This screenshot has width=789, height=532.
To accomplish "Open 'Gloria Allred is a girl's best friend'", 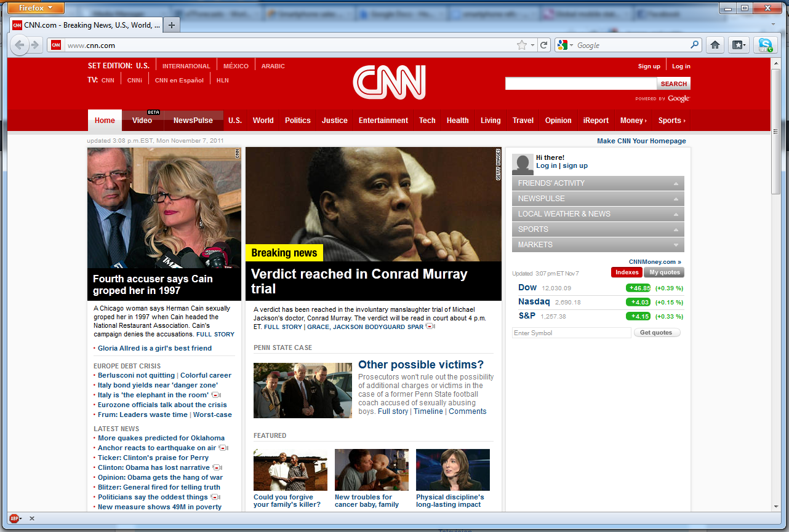I will (x=154, y=348).
